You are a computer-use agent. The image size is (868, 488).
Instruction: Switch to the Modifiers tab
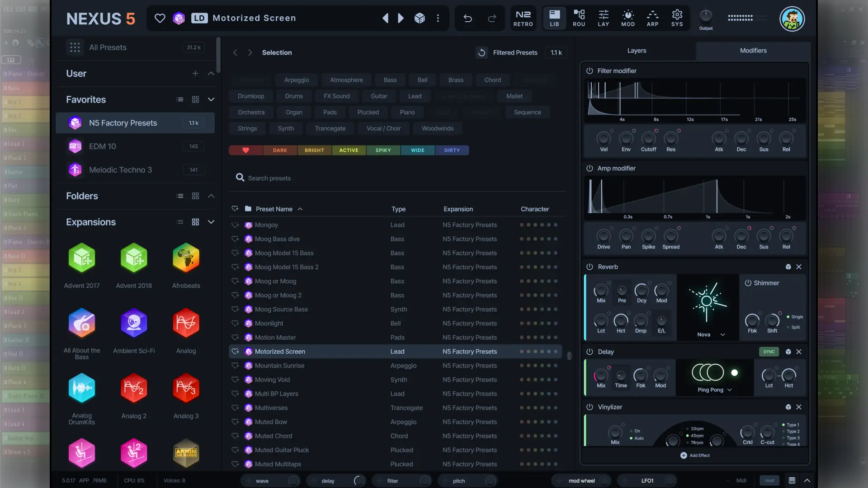753,51
